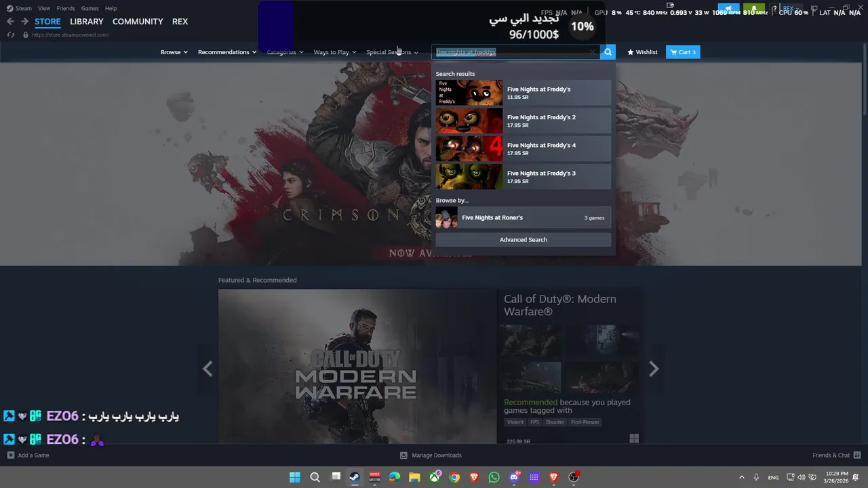Viewport: 868px width, 488px height.
Task: Open WhatsApp from the taskbar
Action: click(494, 477)
